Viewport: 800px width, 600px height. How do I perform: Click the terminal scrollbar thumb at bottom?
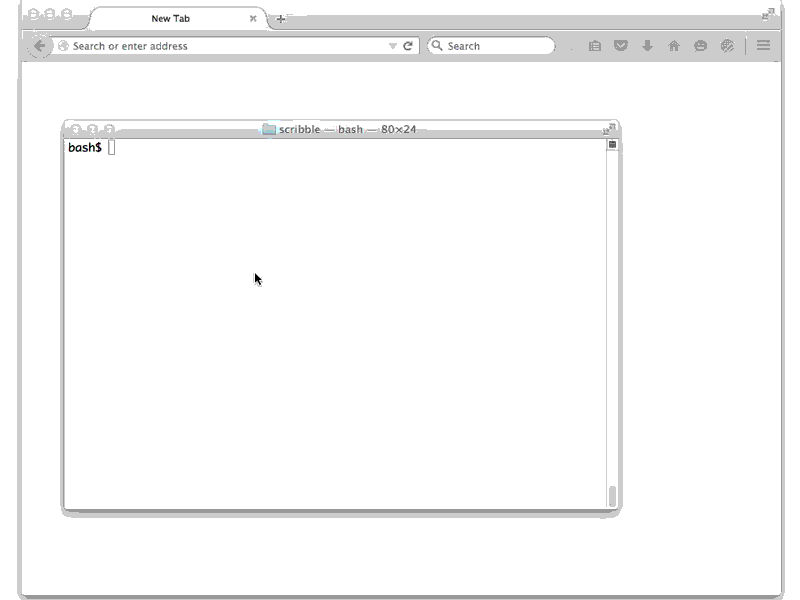point(612,496)
